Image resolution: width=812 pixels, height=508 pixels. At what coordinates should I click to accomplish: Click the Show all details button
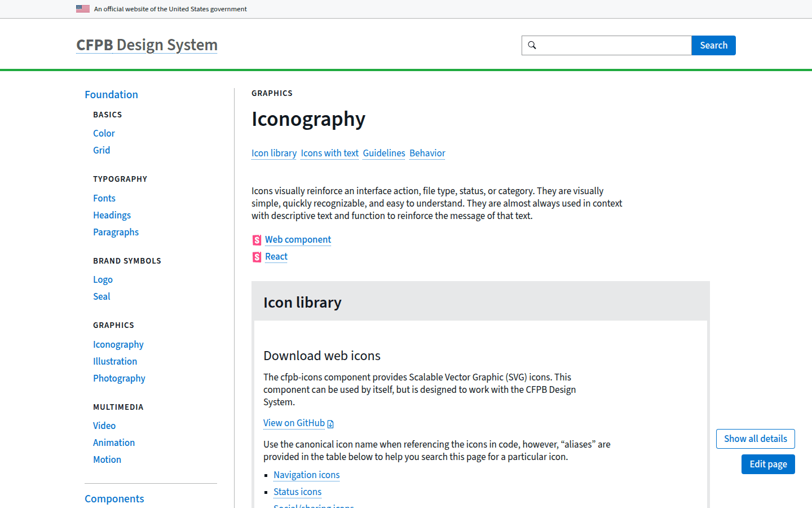[756, 439]
